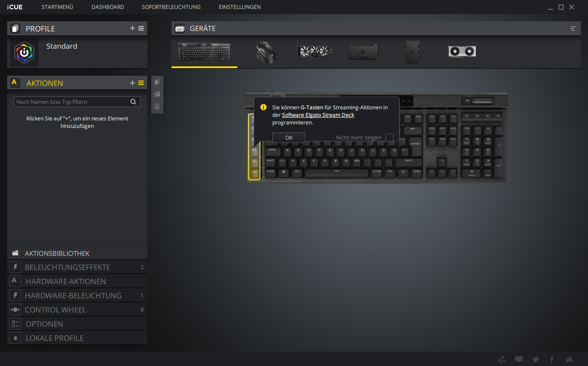The image size is (588, 366).
Task: Expand Beleuchtungseffekte section
Action: tap(67, 267)
